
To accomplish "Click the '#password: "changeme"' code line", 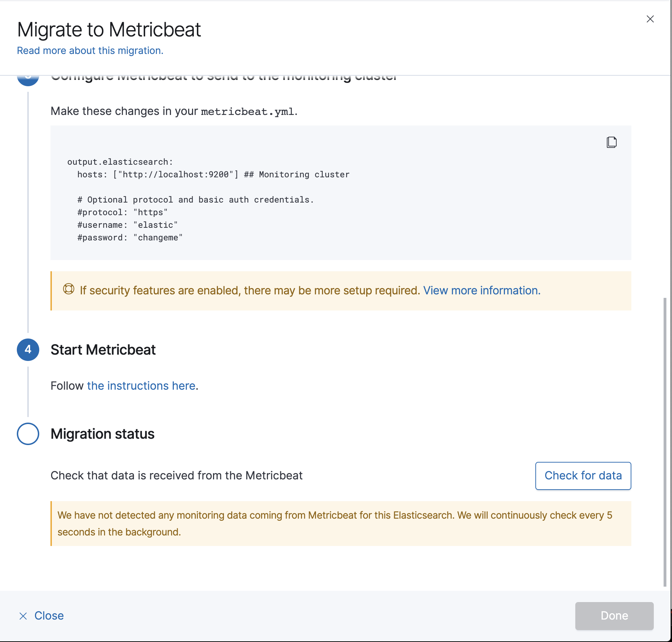I will (x=130, y=238).
